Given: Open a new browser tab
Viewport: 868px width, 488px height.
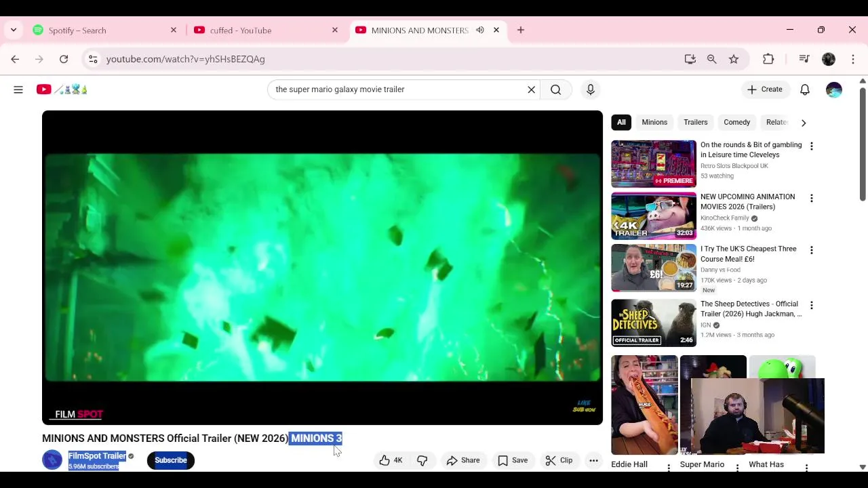Looking at the screenshot, I should [x=521, y=30].
